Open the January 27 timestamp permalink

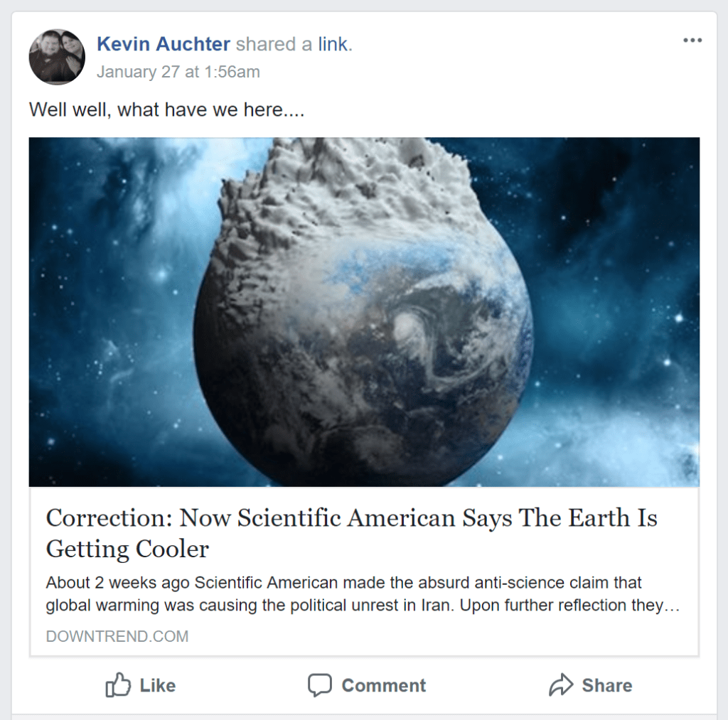point(178,72)
